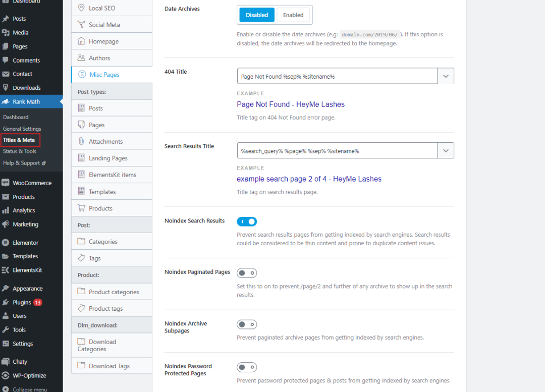Click the WooCommerce icon in the sidebar
Screen dimensions: 545x392
[6, 183]
